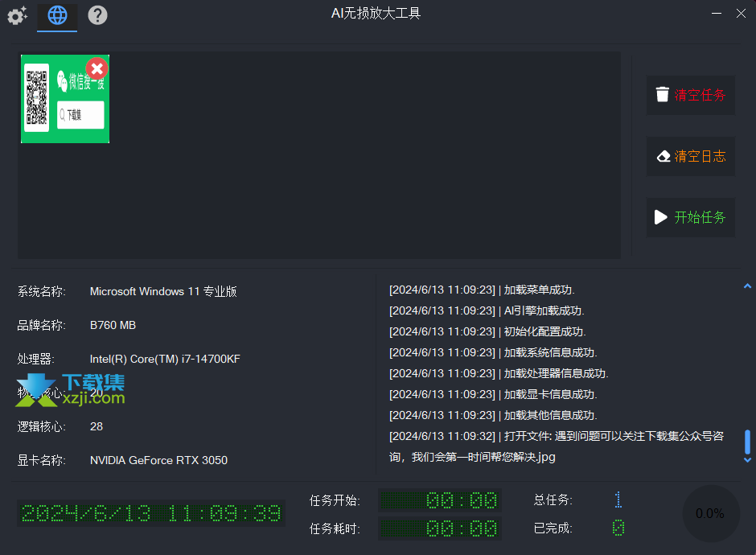Click NVIDIA GeForce RTX 3050 value
The width and height of the screenshot is (756, 555).
point(158,461)
